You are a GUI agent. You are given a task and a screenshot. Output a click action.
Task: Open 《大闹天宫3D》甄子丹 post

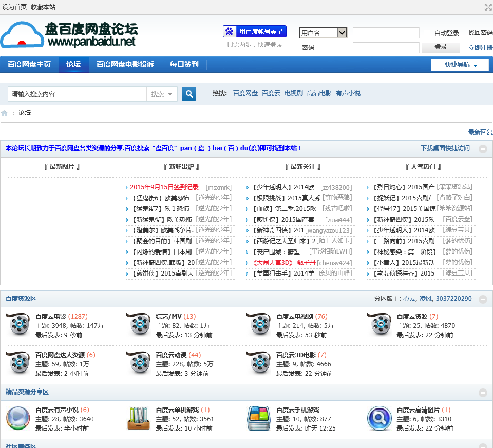click(x=283, y=263)
